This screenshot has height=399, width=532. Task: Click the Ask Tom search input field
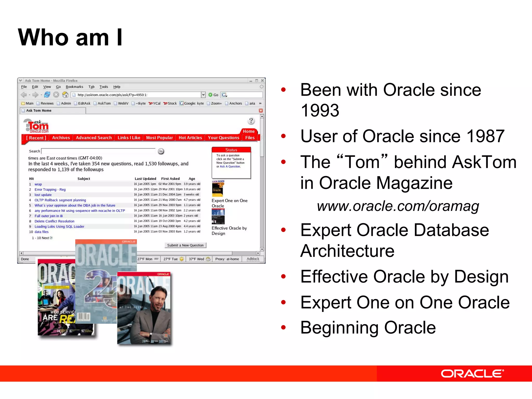click(98, 151)
